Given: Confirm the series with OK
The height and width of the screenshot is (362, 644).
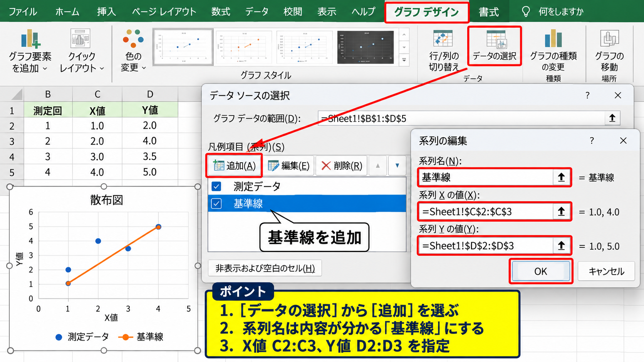Looking at the screenshot, I should click(541, 271).
